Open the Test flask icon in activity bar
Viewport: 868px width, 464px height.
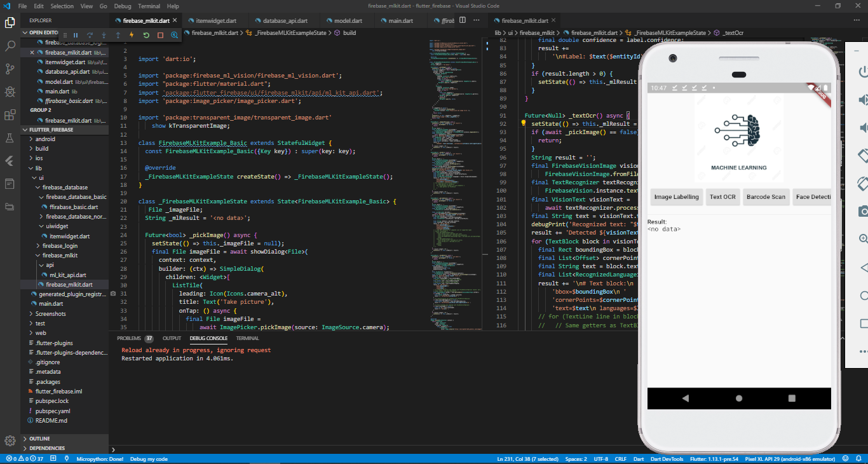pos(10,138)
